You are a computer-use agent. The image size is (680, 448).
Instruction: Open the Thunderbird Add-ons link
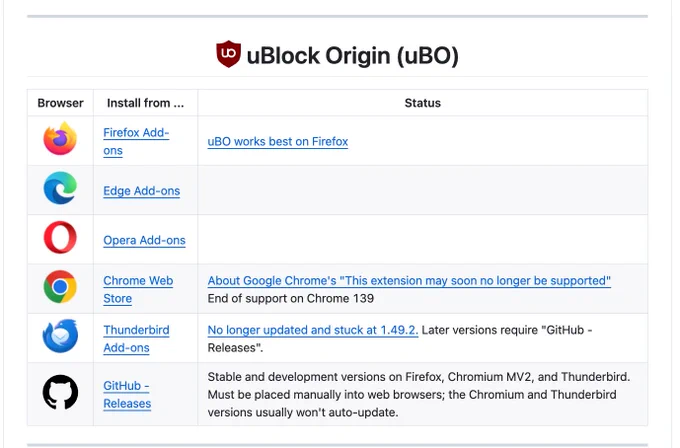[136, 339]
